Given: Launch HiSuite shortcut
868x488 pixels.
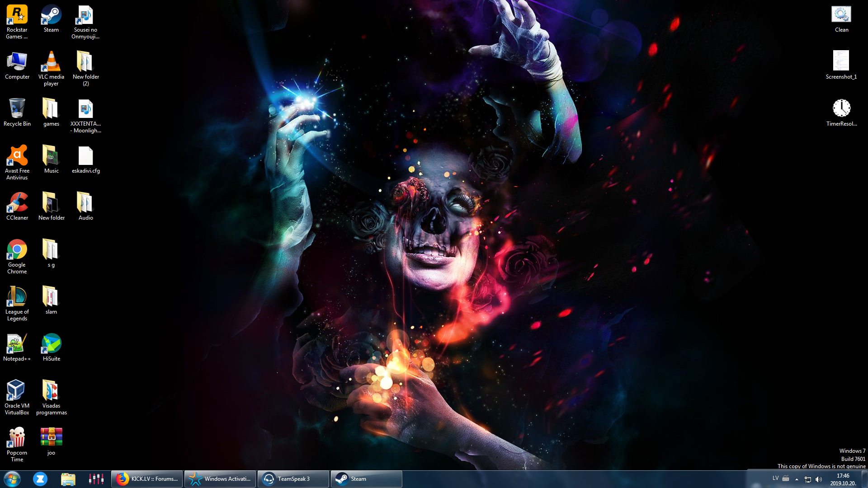Looking at the screenshot, I should (51, 347).
